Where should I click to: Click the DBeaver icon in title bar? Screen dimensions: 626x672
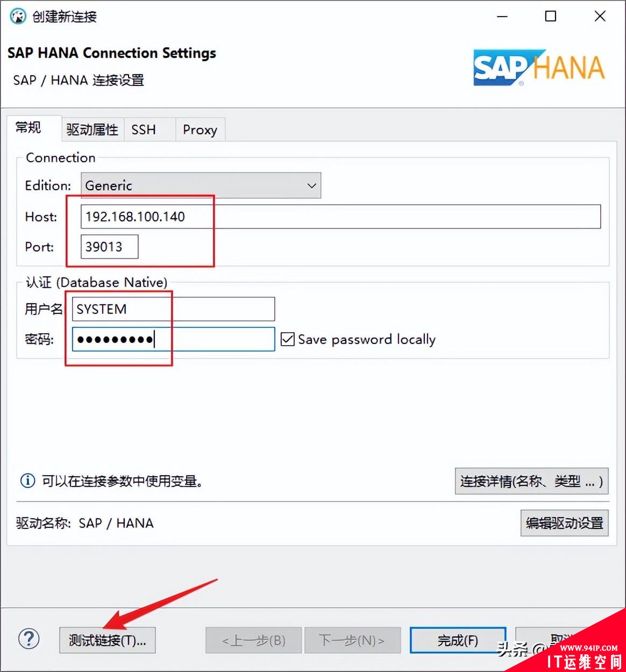[x=18, y=16]
